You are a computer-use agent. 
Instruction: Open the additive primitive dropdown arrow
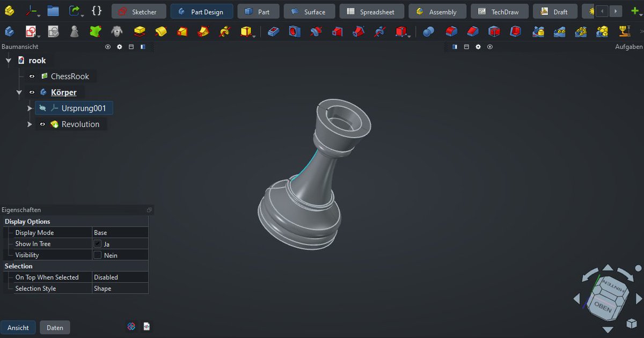click(x=254, y=36)
